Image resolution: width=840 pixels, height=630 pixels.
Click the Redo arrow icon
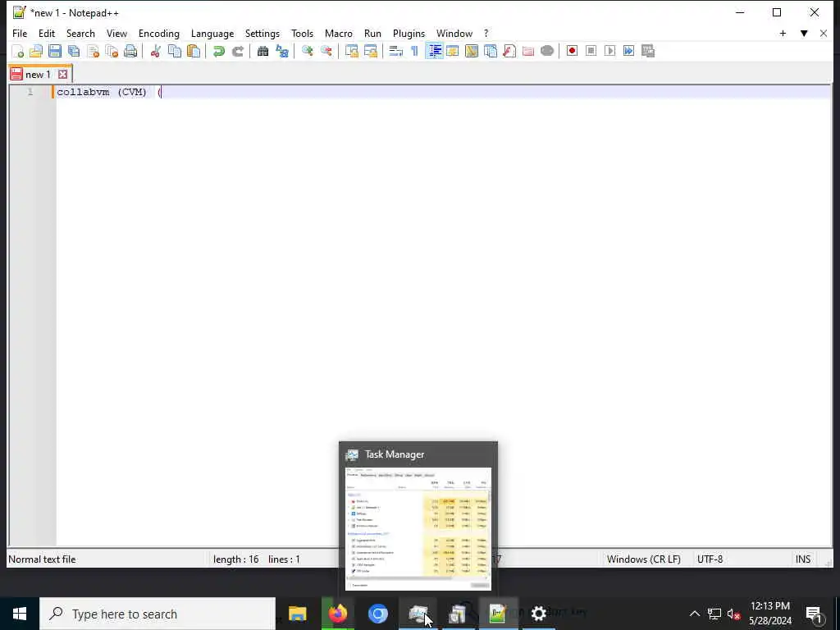click(237, 51)
